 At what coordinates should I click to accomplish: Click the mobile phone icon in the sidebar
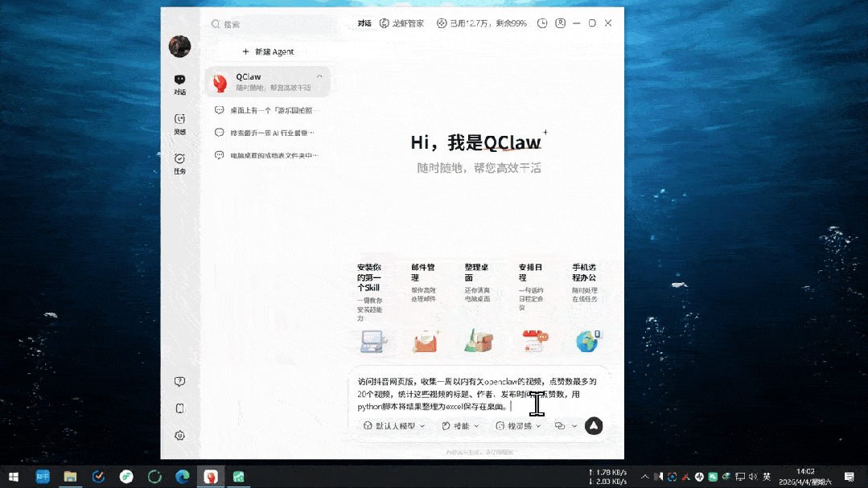[179, 408]
